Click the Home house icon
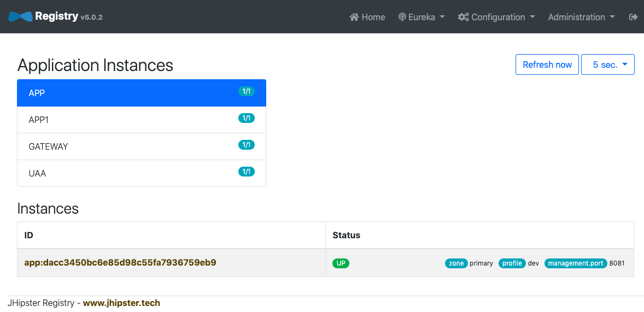The height and width of the screenshot is (312, 644). click(354, 17)
